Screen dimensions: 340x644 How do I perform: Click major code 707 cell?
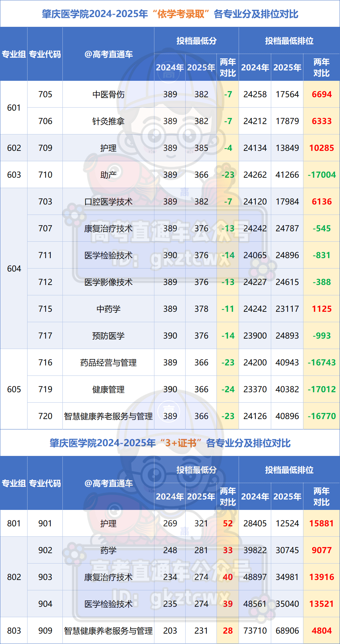[45, 228]
